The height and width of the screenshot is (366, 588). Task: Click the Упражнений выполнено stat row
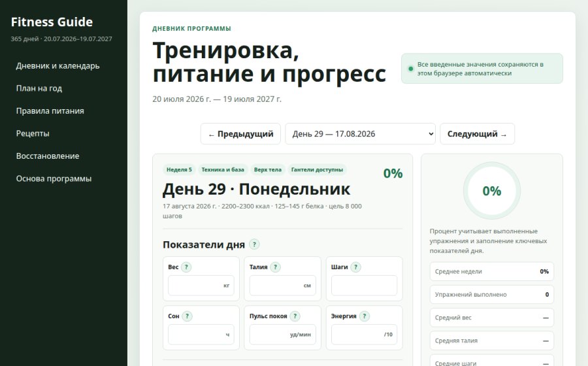[x=491, y=294]
